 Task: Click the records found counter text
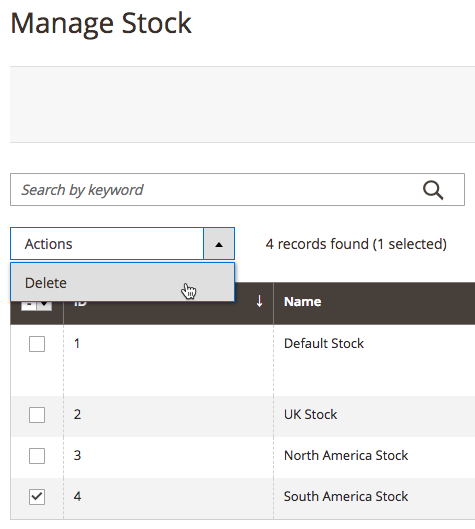[356, 244]
